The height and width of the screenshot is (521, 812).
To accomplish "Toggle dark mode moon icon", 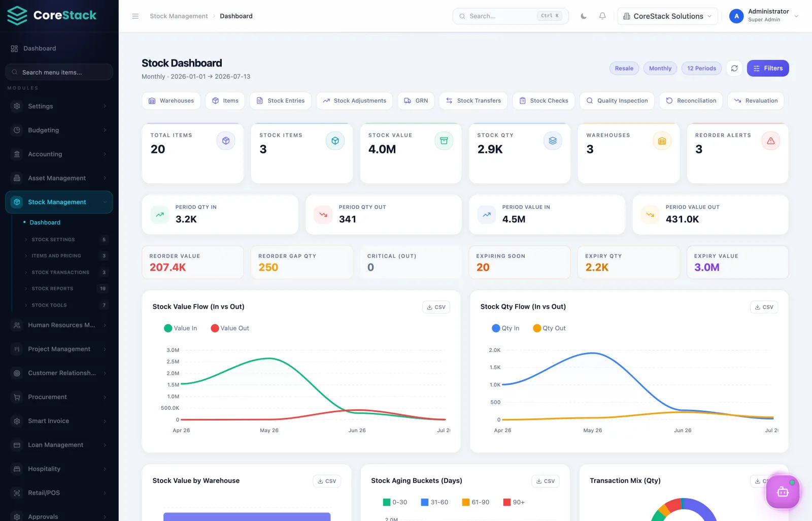I will [x=584, y=16].
